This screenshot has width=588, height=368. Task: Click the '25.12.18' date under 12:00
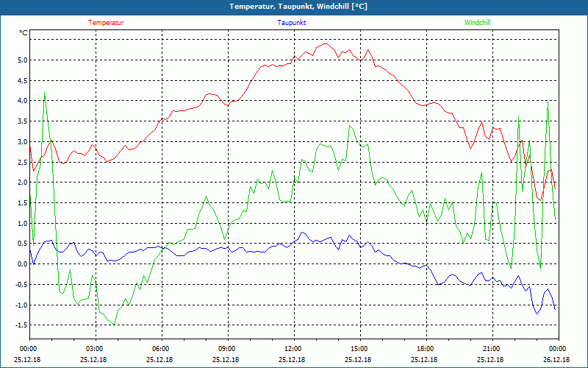292,360
